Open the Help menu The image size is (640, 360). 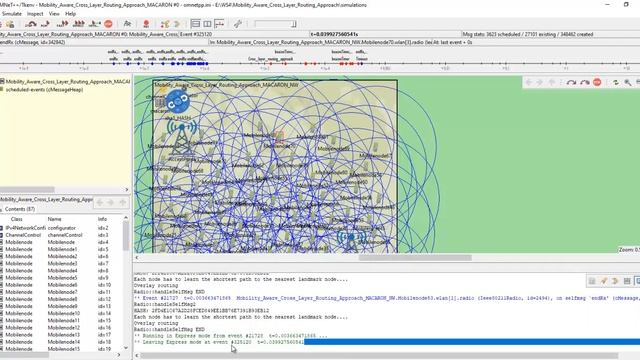(x=70, y=13)
